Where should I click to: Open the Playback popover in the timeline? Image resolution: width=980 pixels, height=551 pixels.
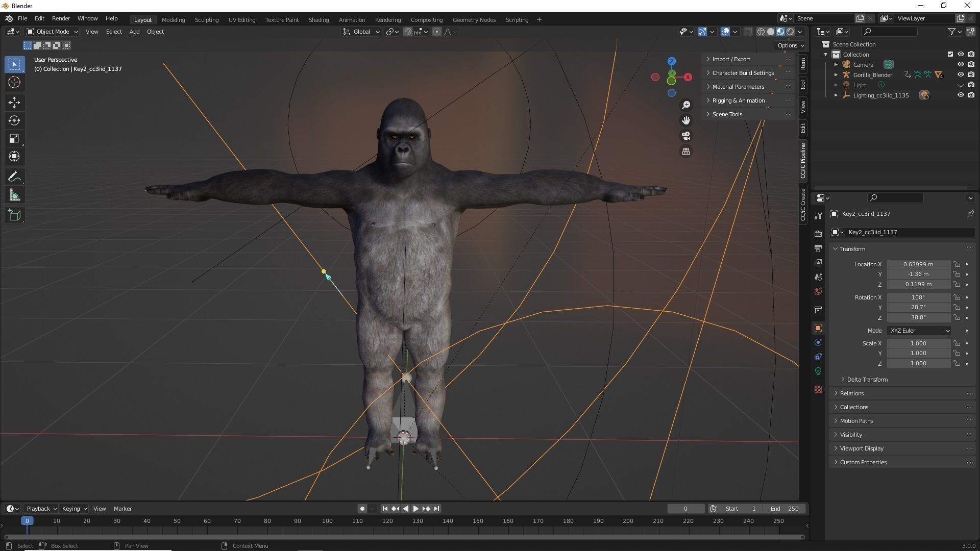tap(41, 509)
